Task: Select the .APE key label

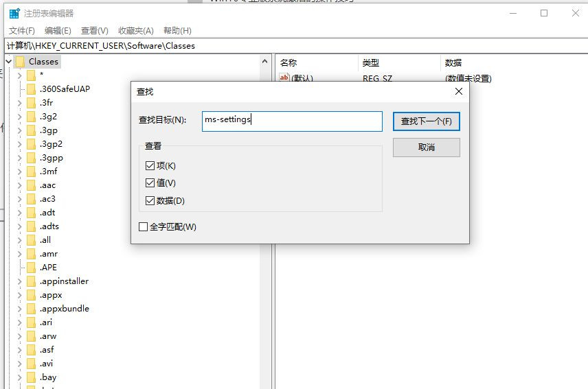Action: click(x=48, y=268)
